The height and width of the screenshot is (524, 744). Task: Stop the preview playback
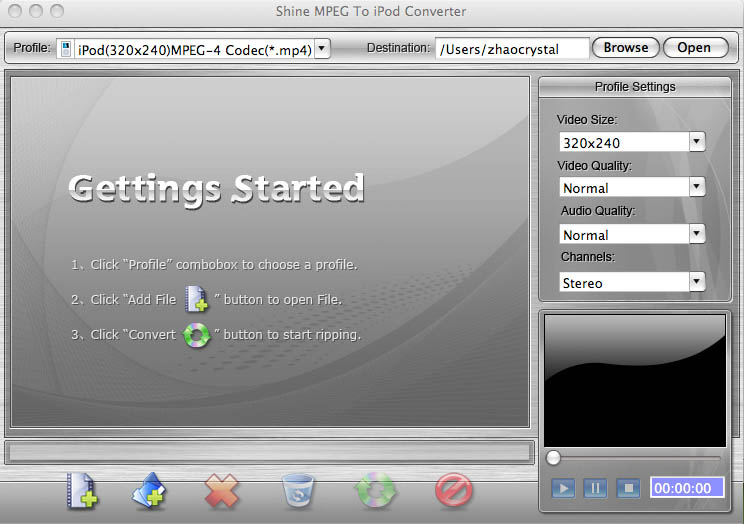pos(628,488)
